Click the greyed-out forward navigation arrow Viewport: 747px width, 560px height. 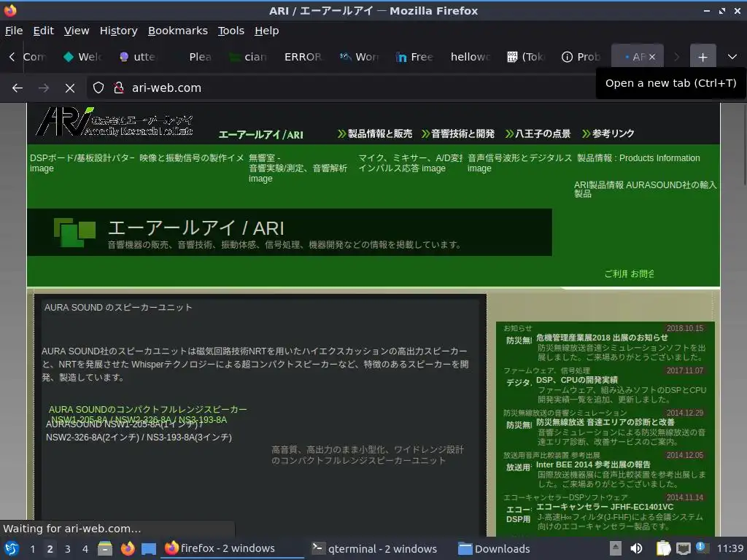coord(43,87)
